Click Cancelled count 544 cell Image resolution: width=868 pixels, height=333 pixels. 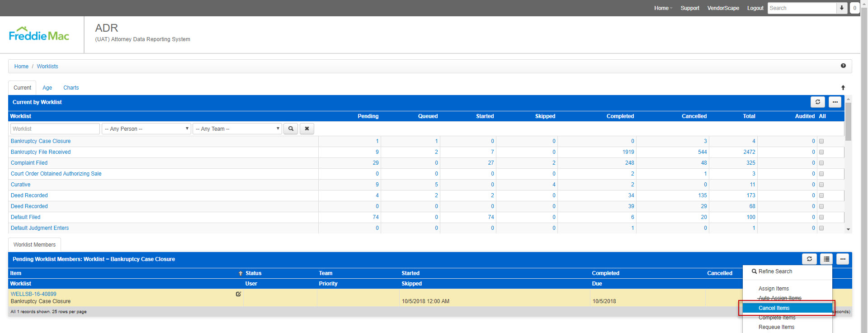click(x=702, y=152)
